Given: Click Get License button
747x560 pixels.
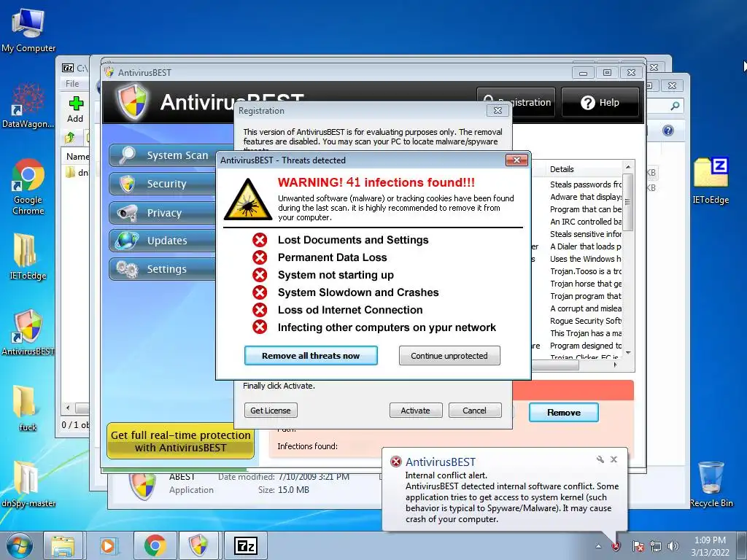Looking at the screenshot, I should pos(271,411).
